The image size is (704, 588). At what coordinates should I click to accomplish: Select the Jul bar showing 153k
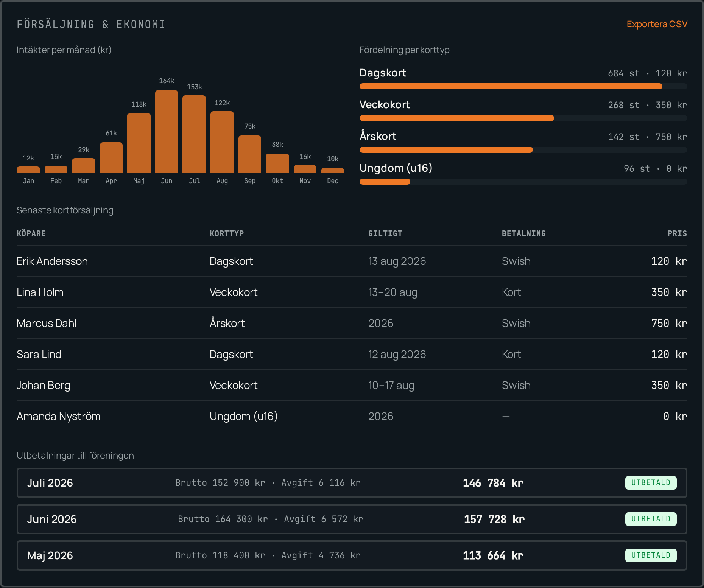click(x=194, y=134)
